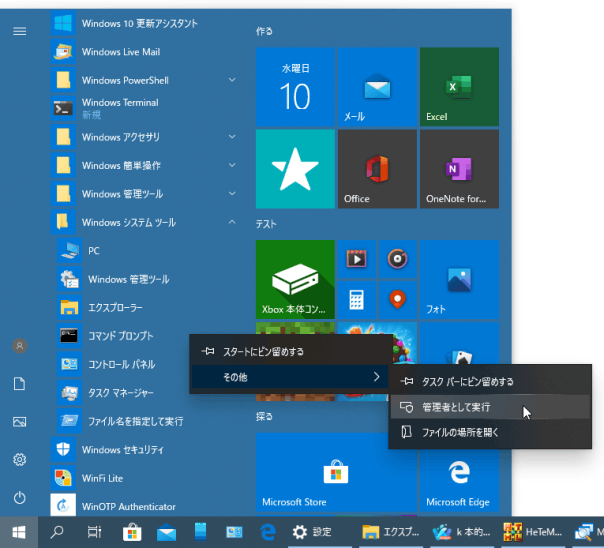Open the メール tile
The height and width of the screenshot is (548, 604).
(377, 87)
